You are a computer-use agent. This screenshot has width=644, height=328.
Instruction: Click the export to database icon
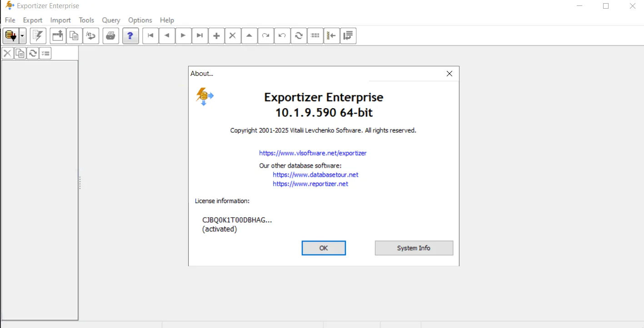(x=91, y=35)
